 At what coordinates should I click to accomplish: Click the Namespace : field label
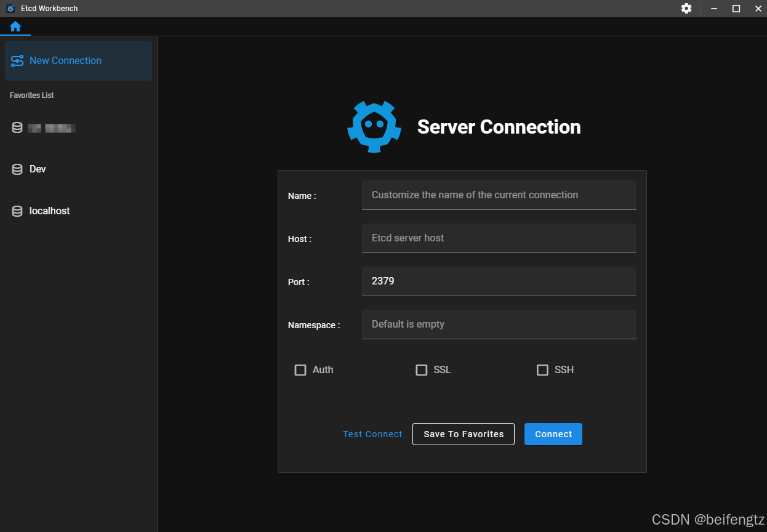coord(314,325)
